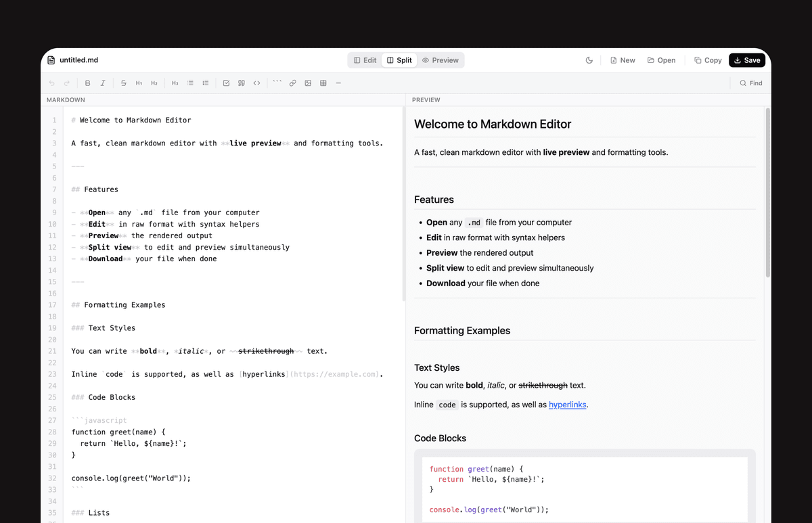Viewport: 812px width, 523px height.
Task: Create a New document
Action: (623, 60)
